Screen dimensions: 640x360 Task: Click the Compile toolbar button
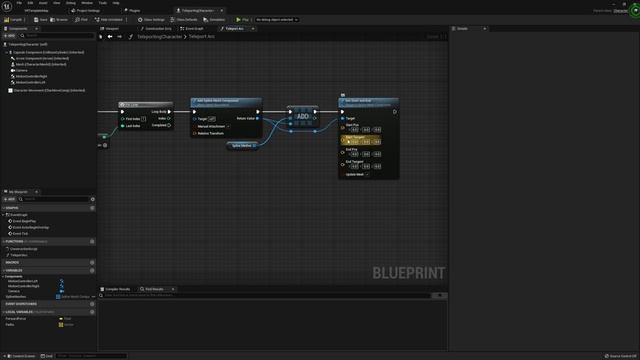[13, 20]
